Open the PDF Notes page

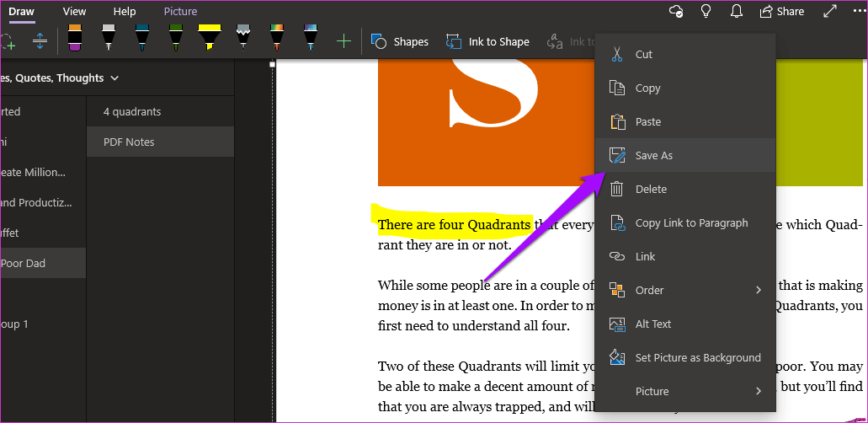pos(161,142)
